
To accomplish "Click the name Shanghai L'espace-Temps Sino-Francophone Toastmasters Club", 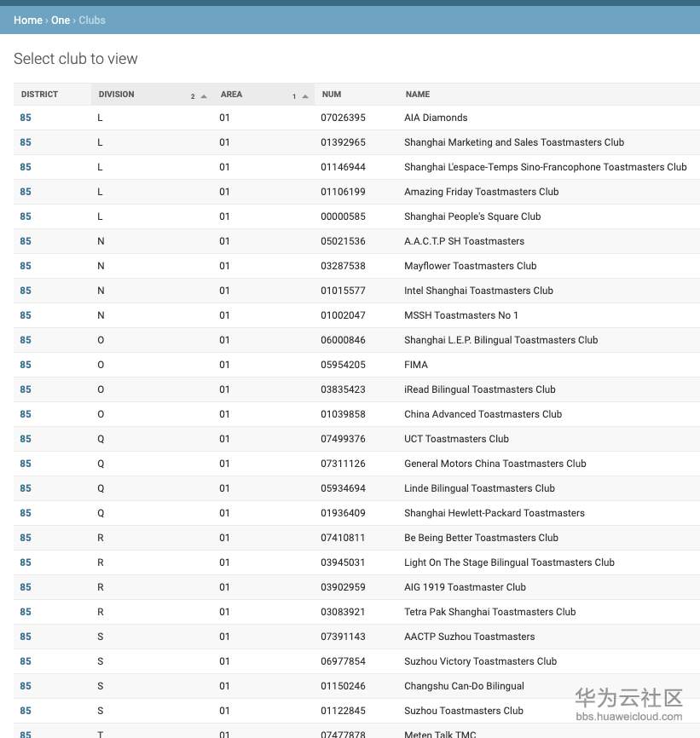I will pyautogui.click(x=545, y=167).
